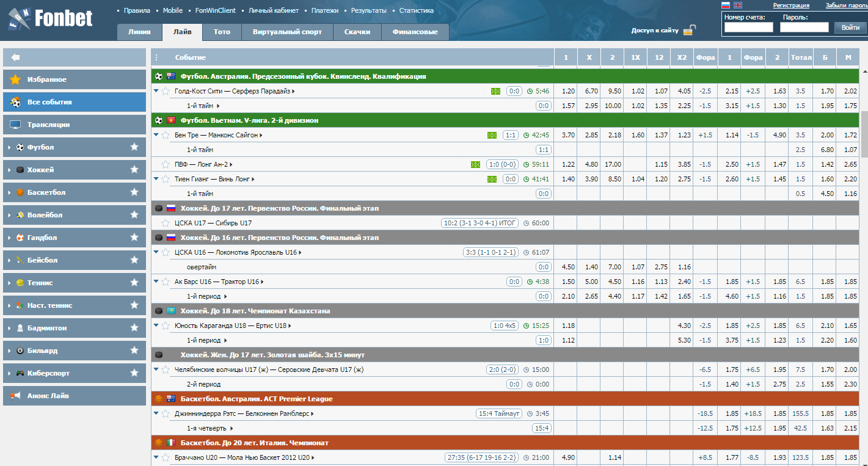This screenshot has height=466, width=868.
Task: Click the star next to Бейсбол in sidebar
Action: tap(134, 260)
